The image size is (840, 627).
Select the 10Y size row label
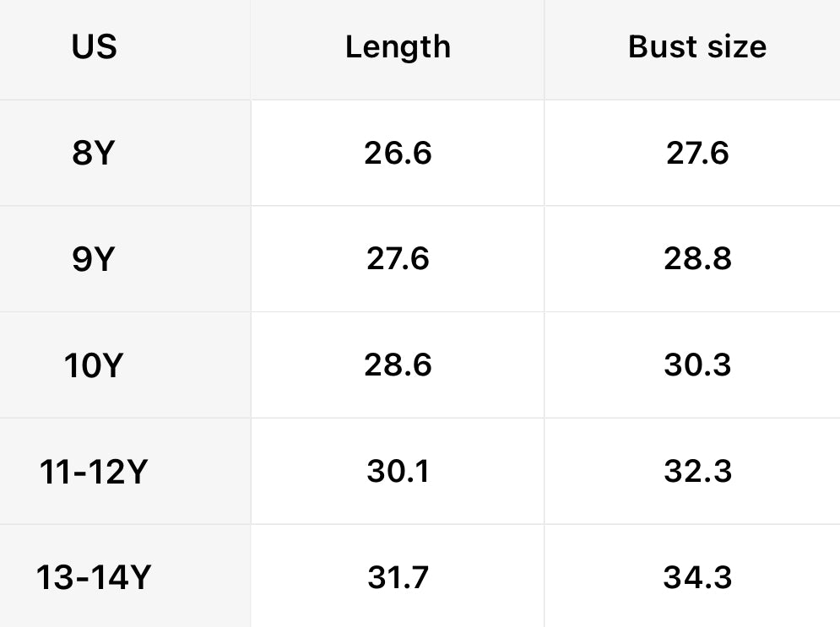tap(94, 365)
